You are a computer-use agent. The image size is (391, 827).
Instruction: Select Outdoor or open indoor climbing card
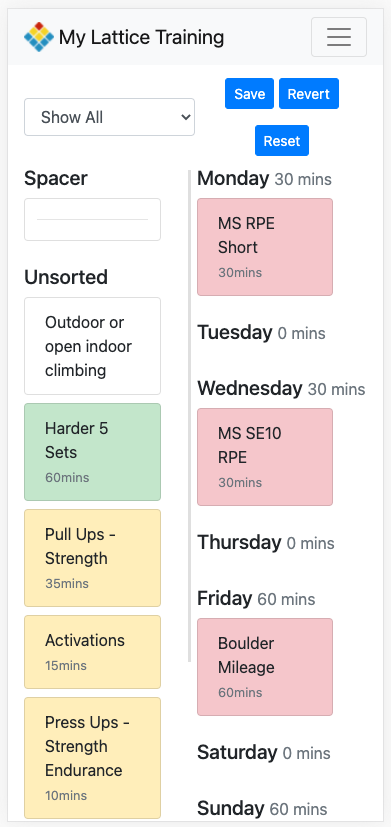(92, 346)
